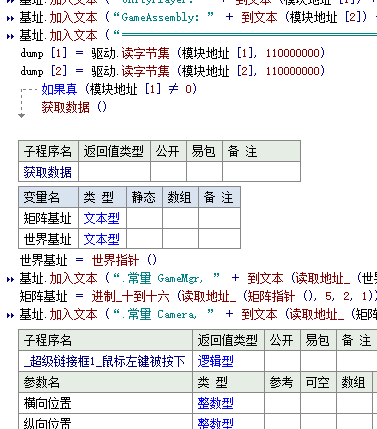Screen dimensions: 377x429
Task: Expand the collapsed 常量 Camera code line
Action: coord(10,315)
